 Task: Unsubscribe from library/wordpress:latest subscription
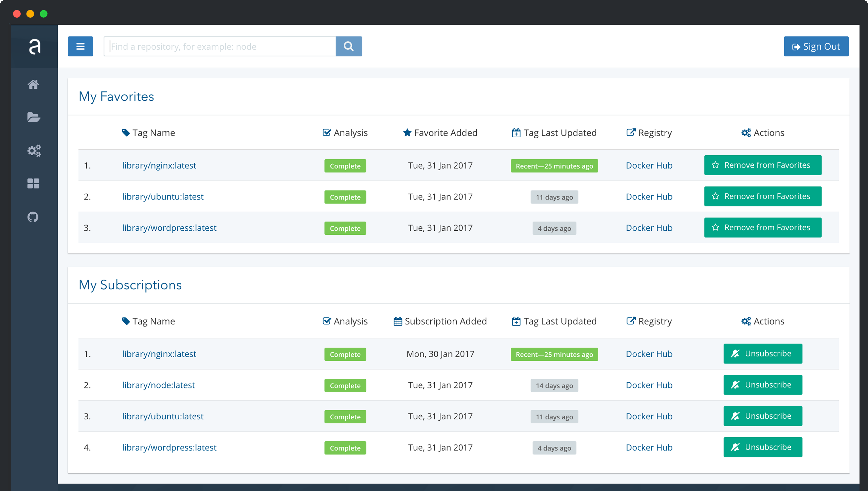(763, 447)
